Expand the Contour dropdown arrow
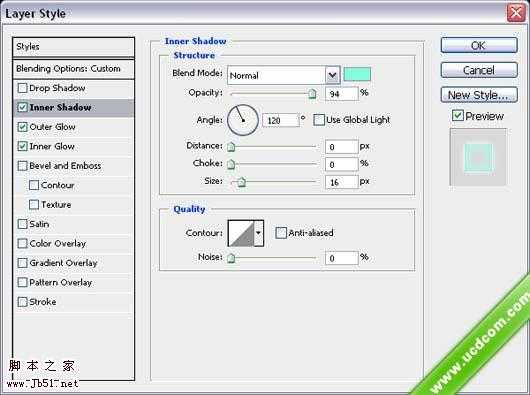The height and width of the screenshot is (395, 530). [x=259, y=233]
